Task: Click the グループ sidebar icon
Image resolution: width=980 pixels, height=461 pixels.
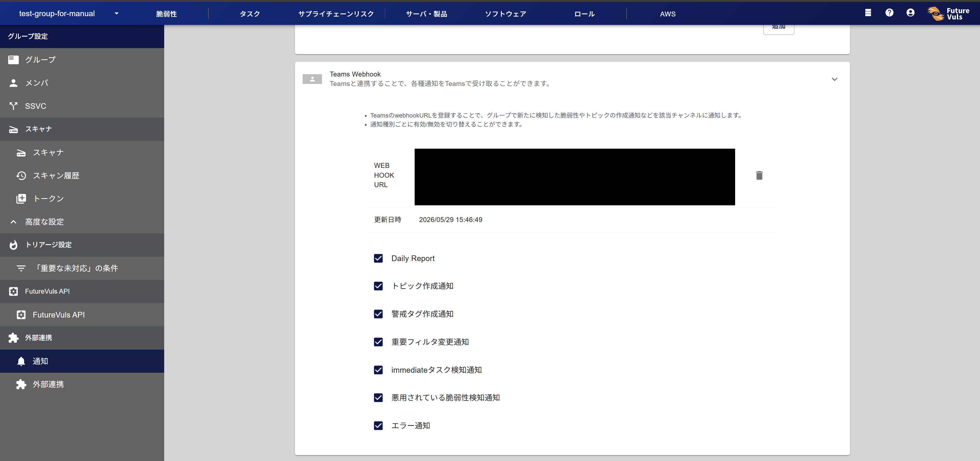Action: pos(13,60)
